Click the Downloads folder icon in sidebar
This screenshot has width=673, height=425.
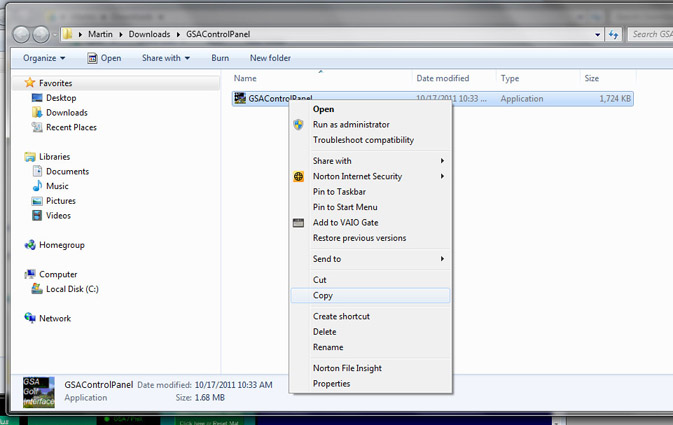tap(37, 112)
